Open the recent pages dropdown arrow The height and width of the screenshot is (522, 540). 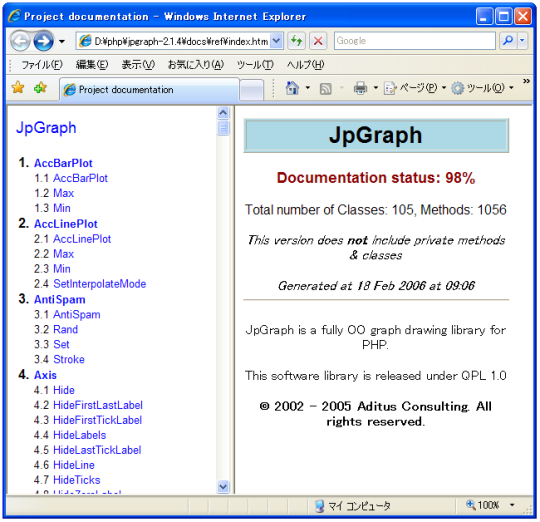pyautogui.click(x=62, y=42)
